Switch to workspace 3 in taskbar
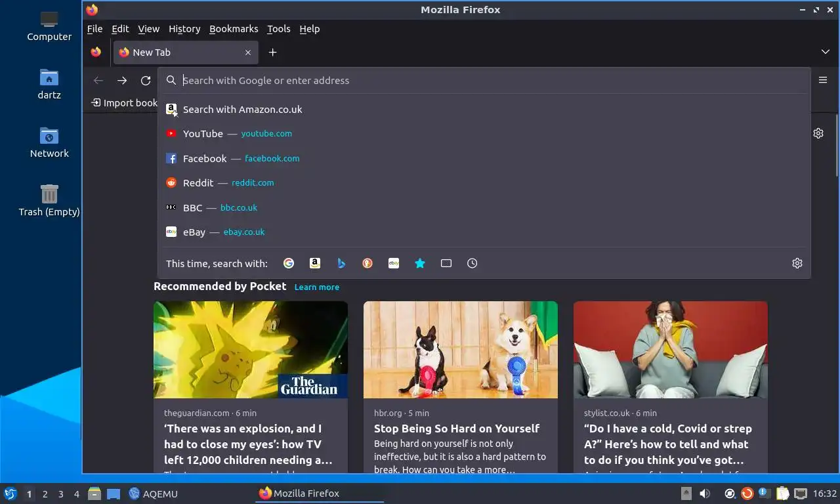 (x=61, y=494)
